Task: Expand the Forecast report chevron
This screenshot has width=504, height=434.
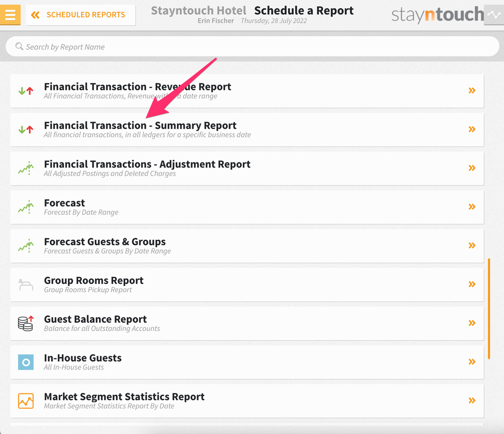Action: point(472,207)
